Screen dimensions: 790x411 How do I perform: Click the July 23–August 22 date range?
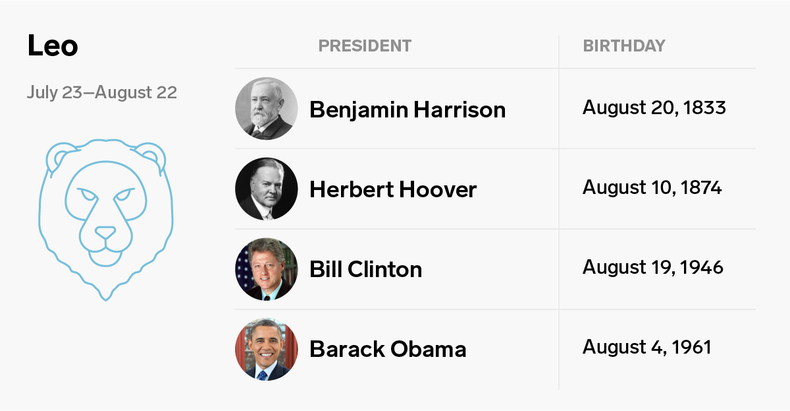(x=102, y=93)
